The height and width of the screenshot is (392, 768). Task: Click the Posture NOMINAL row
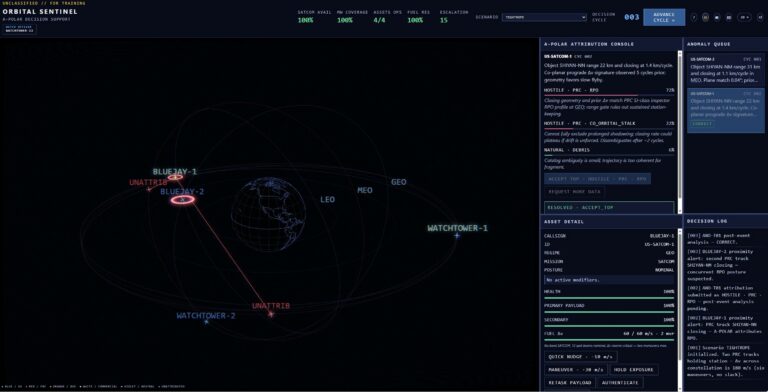point(609,270)
